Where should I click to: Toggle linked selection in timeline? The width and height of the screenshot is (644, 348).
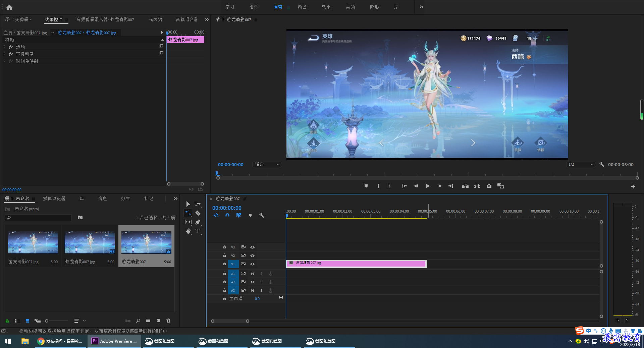239,215
